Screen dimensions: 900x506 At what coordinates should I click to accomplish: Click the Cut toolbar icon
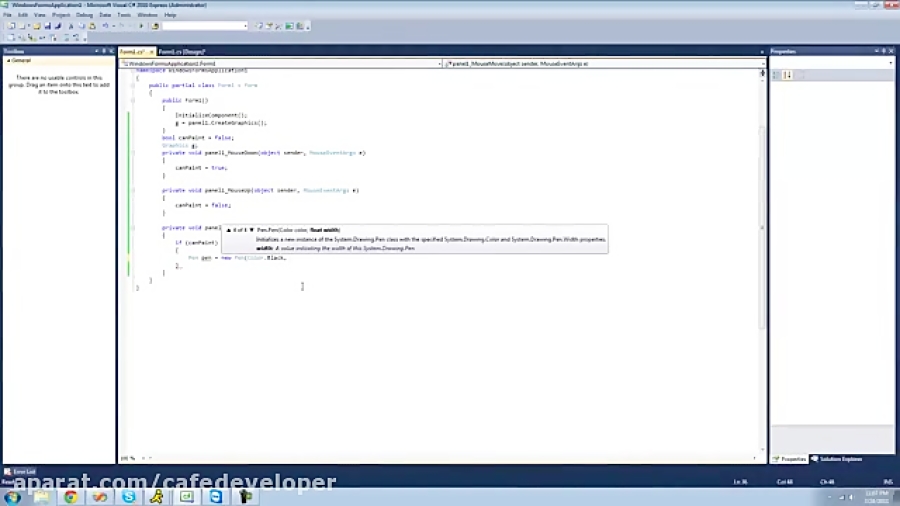pos(71,26)
